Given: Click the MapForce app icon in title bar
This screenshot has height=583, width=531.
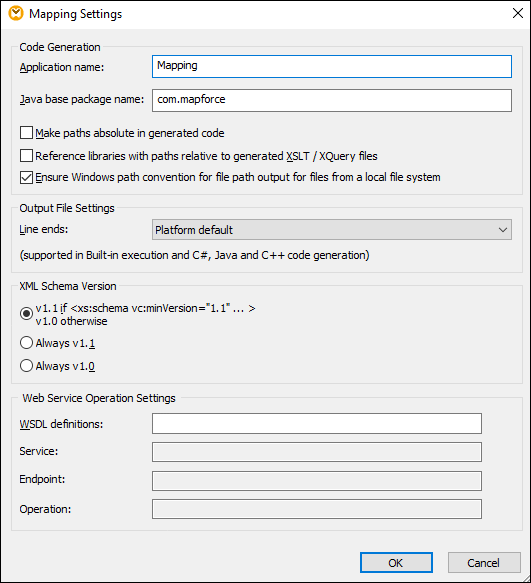Looking at the screenshot, I should click(x=16, y=13).
